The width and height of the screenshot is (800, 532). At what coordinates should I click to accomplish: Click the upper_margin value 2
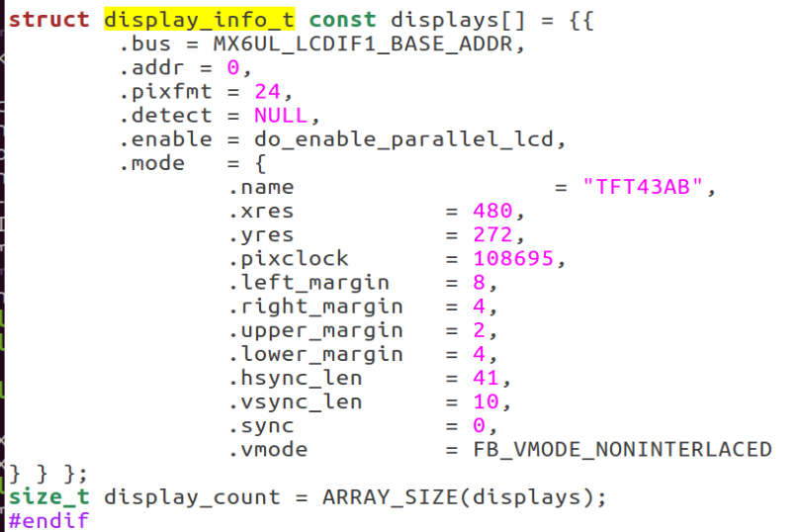point(479,330)
